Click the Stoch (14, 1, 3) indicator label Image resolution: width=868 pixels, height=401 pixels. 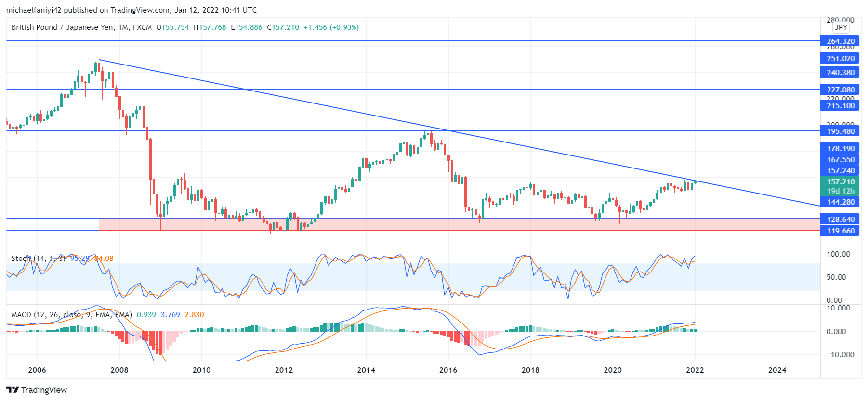pos(38,259)
